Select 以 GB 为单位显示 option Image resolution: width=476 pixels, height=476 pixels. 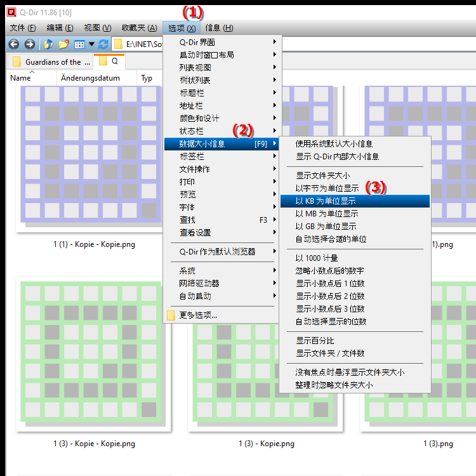pyautogui.click(x=355, y=227)
